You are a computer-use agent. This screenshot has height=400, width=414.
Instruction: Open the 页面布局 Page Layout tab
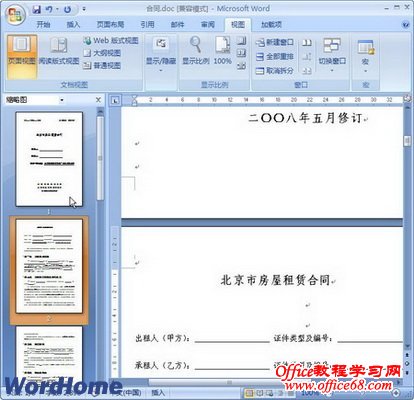pos(110,24)
